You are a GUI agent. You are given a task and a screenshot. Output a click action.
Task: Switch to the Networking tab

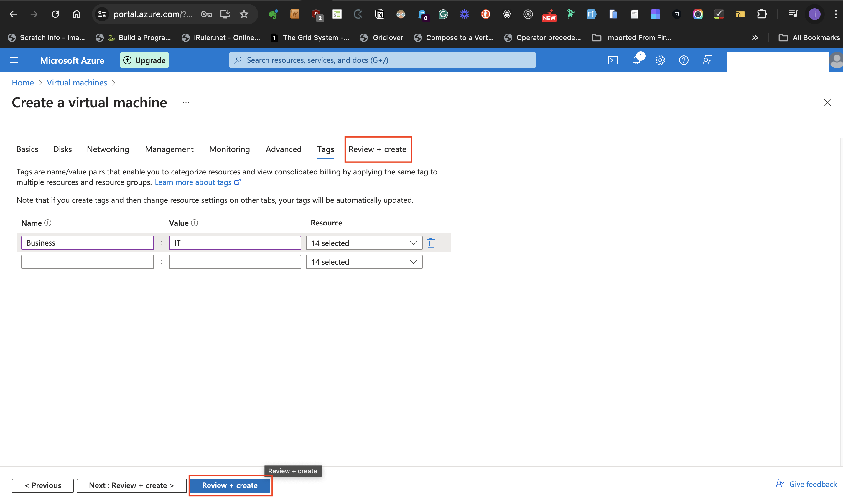point(108,149)
